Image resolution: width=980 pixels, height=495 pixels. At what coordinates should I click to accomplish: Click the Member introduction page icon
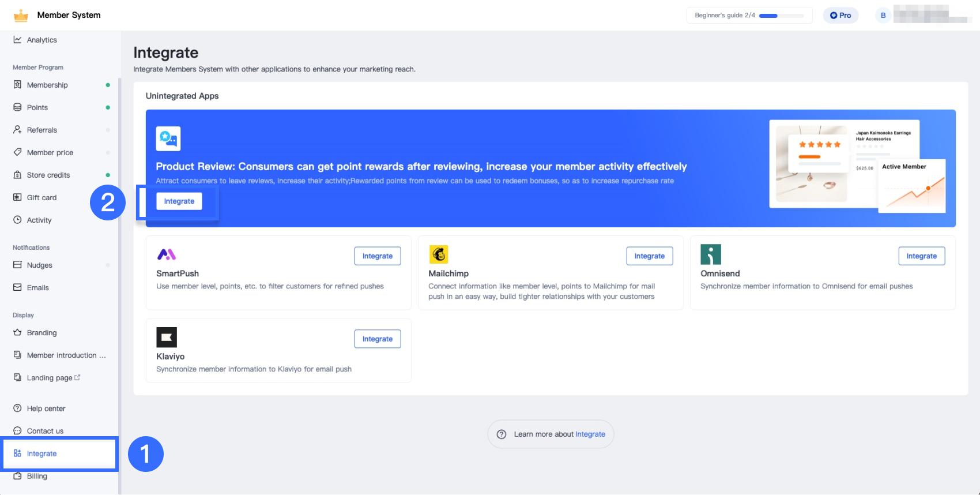click(x=17, y=355)
